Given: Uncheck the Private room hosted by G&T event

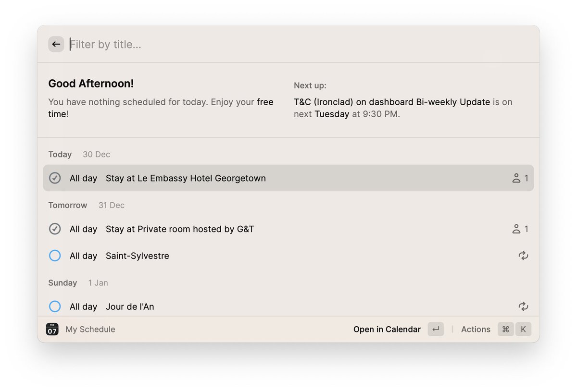Looking at the screenshot, I should click(55, 229).
